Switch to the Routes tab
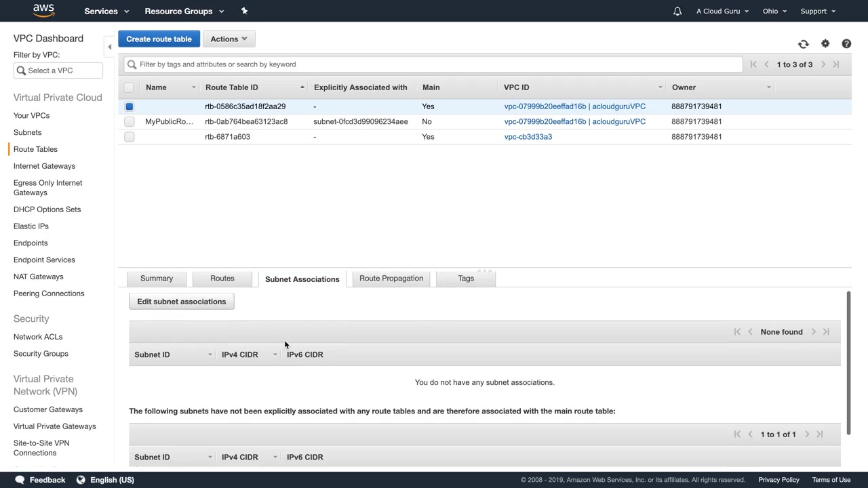 coord(222,279)
